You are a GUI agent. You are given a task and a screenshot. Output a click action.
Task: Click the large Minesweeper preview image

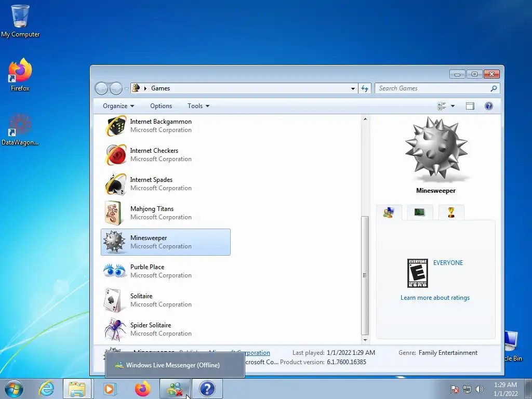[436, 148]
